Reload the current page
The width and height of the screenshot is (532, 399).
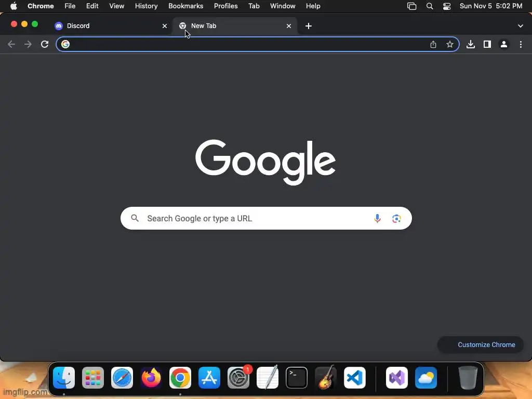click(x=45, y=44)
